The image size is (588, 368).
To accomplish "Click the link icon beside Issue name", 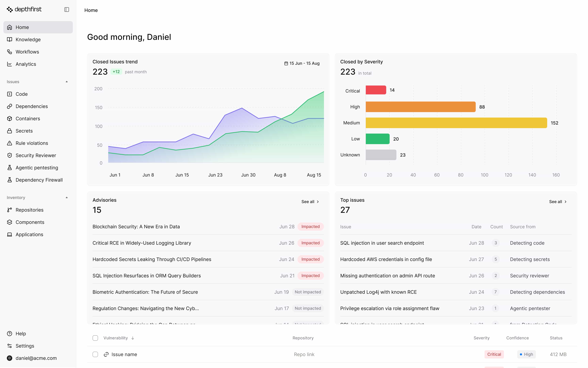I will click(x=106, y=354).
